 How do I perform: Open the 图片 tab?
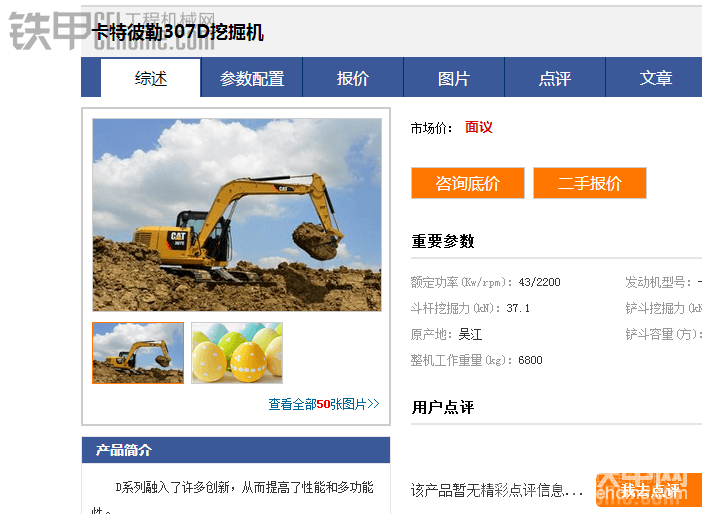pyautogui.click(x=454, y=78)
